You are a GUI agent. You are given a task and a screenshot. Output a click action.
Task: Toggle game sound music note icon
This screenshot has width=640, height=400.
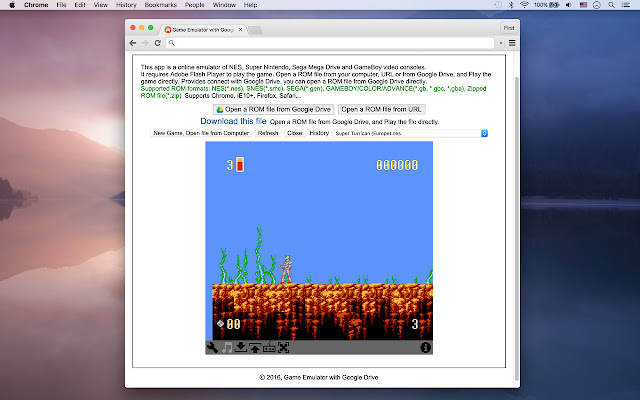coord(227,347)
